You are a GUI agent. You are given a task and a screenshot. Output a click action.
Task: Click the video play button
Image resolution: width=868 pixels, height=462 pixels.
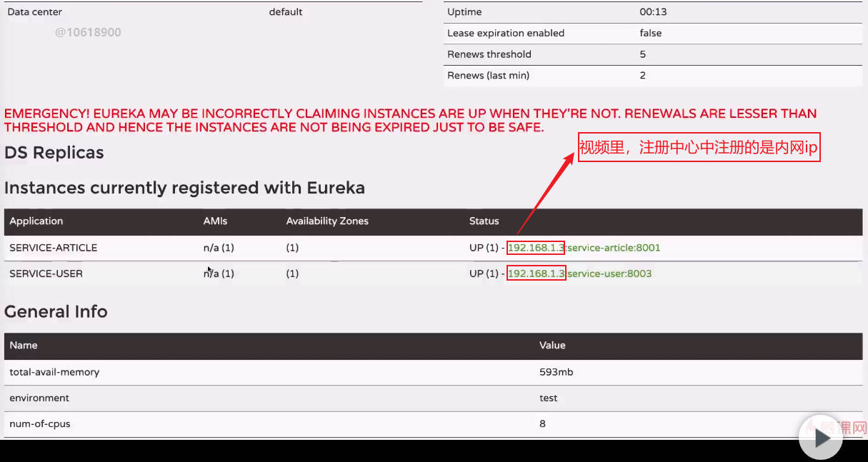pyautogui.click(x=821, y=437)
